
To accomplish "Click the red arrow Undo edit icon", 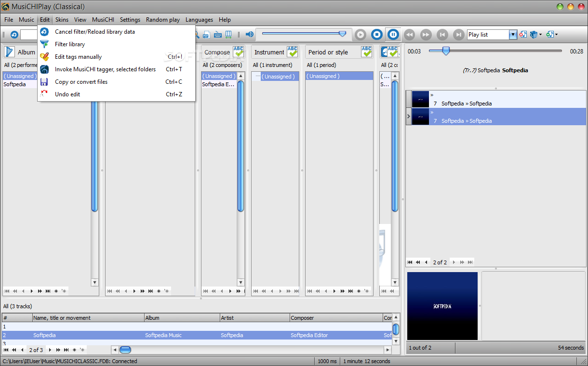I will click(x=44, y=94).
